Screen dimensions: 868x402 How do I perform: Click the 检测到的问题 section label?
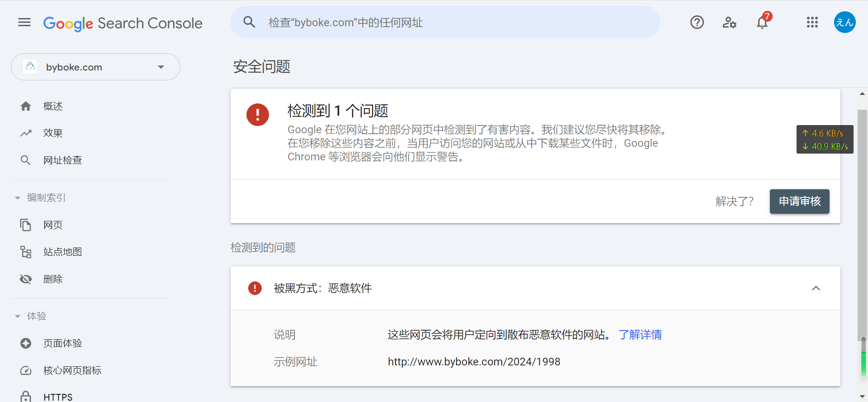click(263, 248)
